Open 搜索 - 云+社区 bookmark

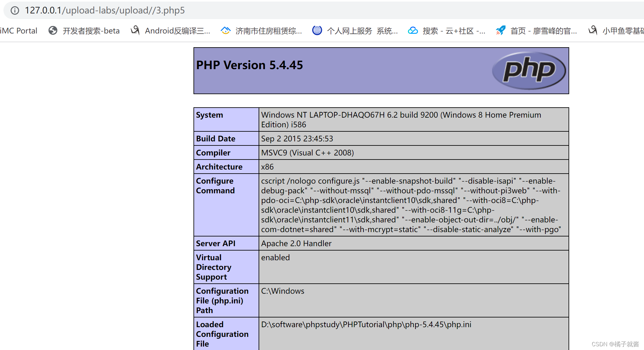[x=454, y=31]
